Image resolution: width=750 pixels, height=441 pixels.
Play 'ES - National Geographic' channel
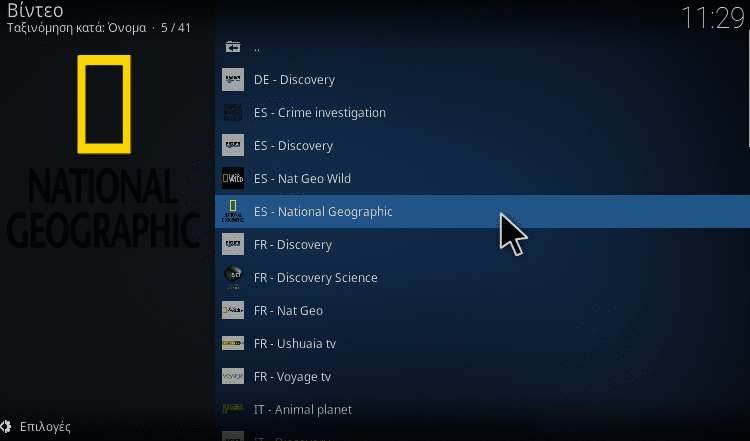pyautogui.click(x=482, y=211)
